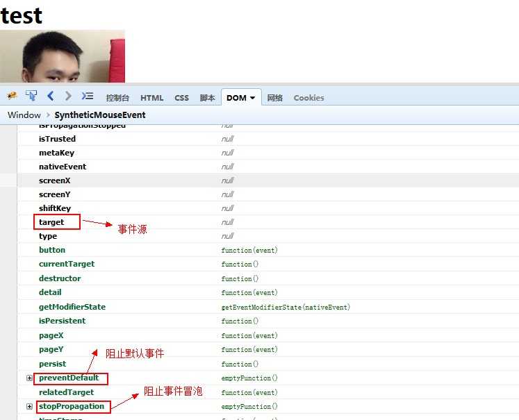Click the null value of target
This screenshot has width=519, height=420.
coord(227,222)
